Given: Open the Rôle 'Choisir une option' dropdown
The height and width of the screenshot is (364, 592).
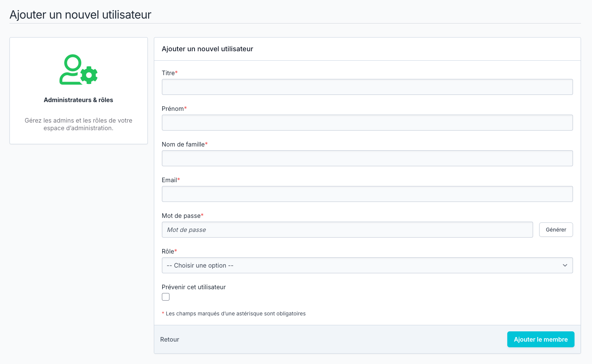Looking at the screenshot, I should click(x=361, y=265).
